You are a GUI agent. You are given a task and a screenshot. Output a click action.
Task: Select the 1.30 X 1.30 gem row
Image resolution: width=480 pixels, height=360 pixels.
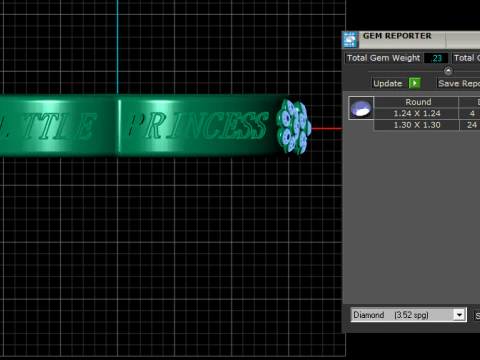[417, 125]
